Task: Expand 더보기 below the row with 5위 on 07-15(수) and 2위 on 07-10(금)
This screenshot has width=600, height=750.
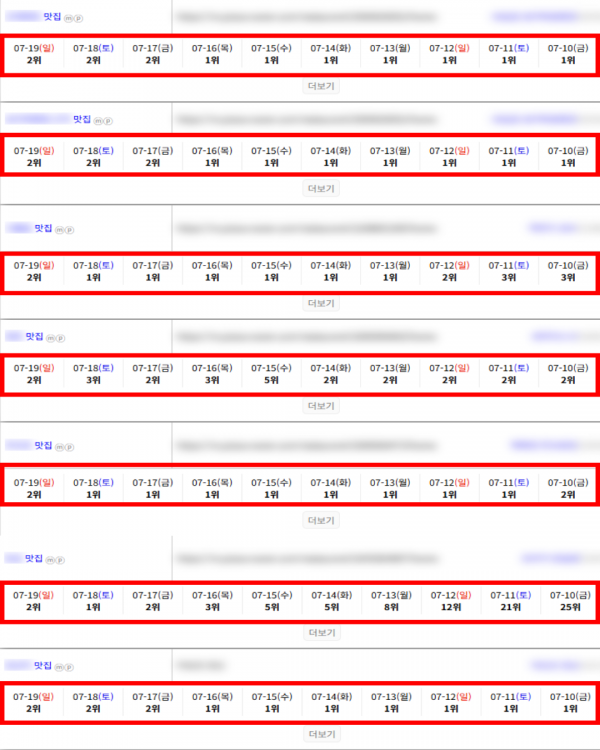Action: pyautogui.click(x=321, y=406)
